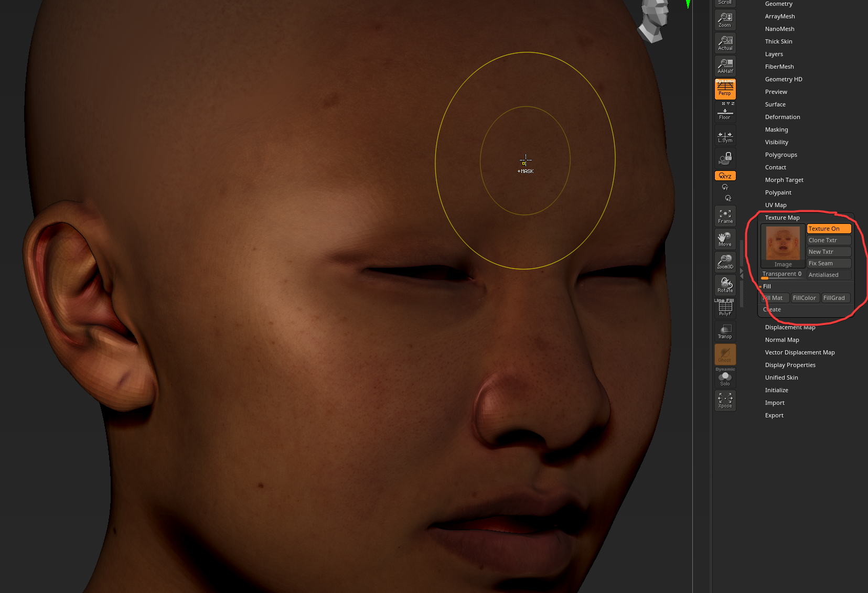The height and width of the screenshot is (593, 868).
Task: Click the New Txtr button
Action: coord(829,252)
